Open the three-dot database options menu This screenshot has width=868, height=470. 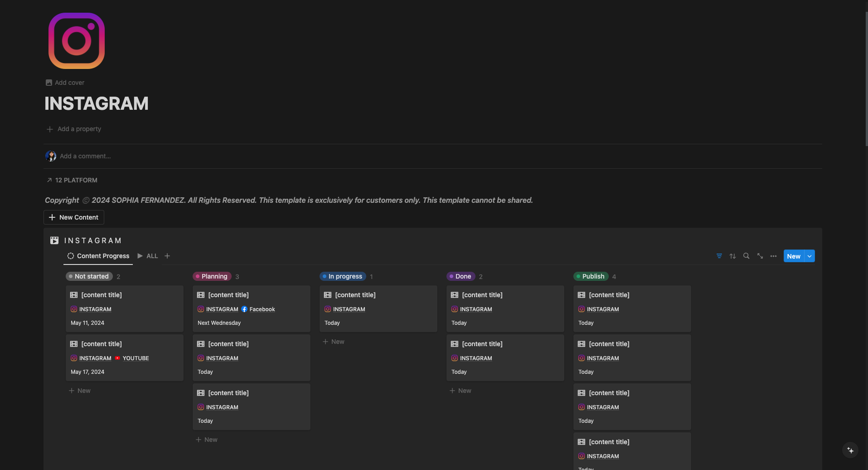[x=774, y=256]
